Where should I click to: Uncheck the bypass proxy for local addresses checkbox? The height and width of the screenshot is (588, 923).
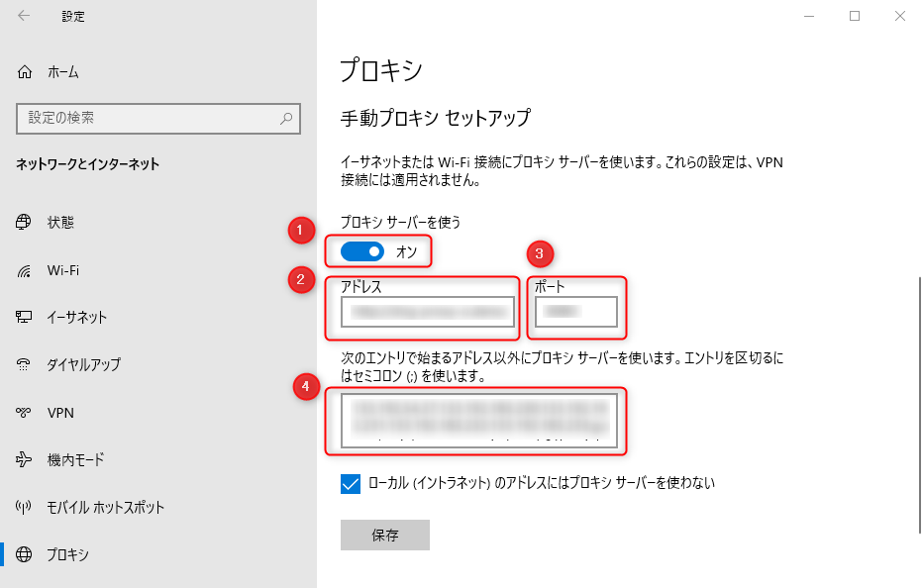click(351, 483)
